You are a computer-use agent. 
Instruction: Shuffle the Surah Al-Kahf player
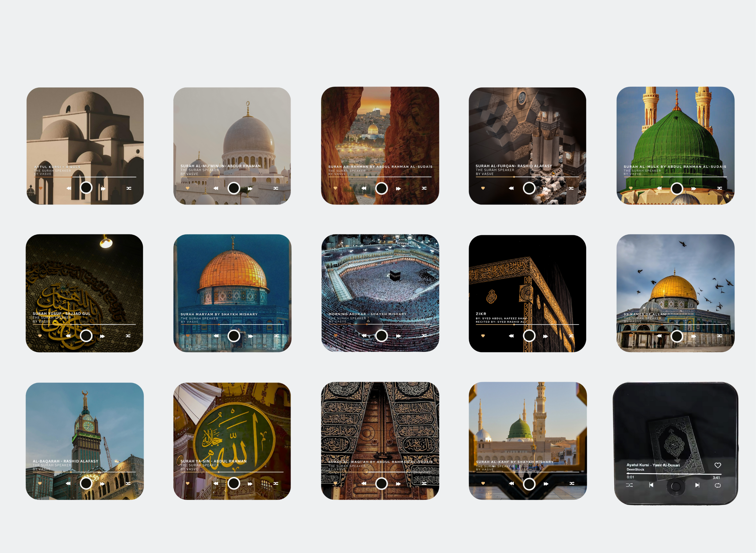click(x=572, y=483)
